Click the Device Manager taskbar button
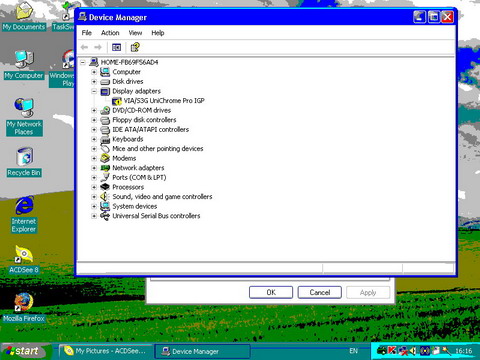Image resolution: width=480 pixels, height=360 pixels. [x=202, y=351]
